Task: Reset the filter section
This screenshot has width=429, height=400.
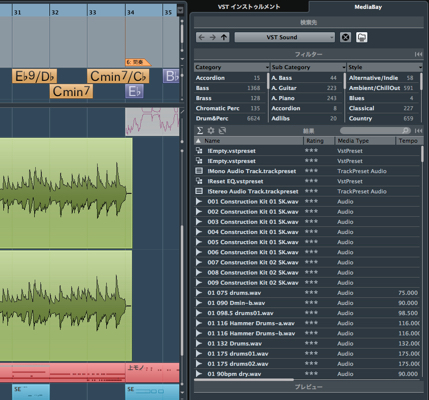Action: [x=418, y=54]
